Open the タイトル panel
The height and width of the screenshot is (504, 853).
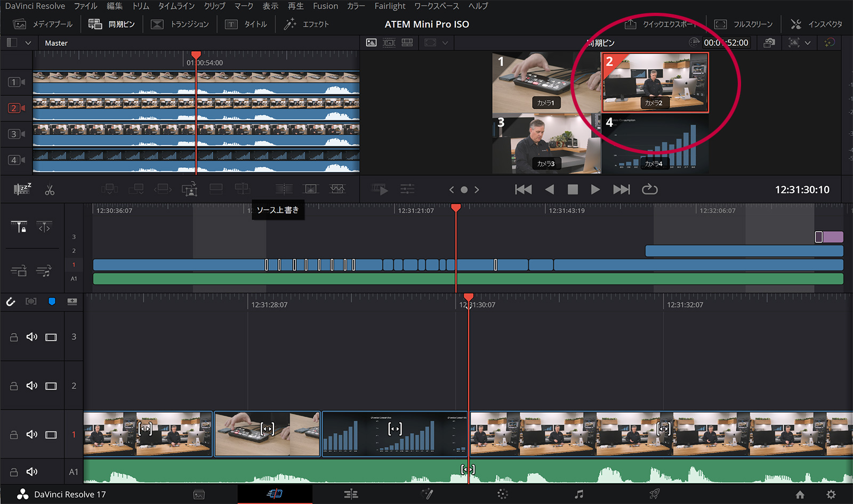(246, 24)
